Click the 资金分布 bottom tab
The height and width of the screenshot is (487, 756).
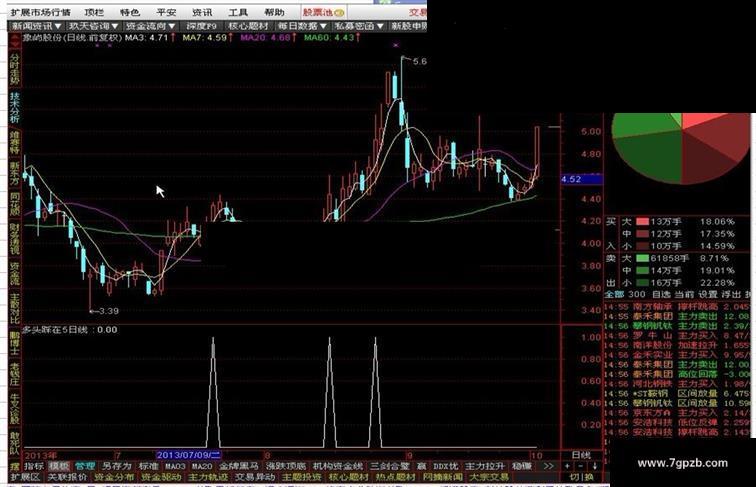point(114,477)
